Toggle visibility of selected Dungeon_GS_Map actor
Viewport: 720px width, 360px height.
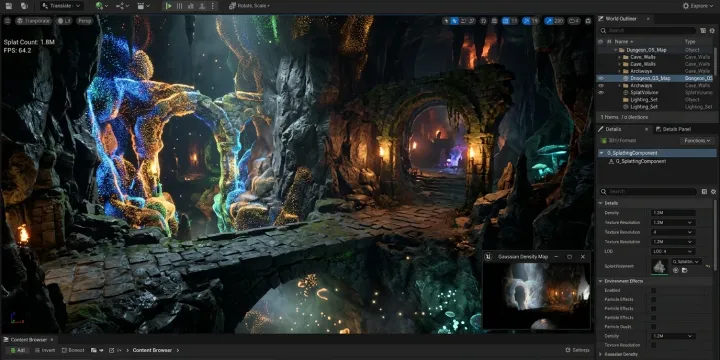click(x=601, y=79)
